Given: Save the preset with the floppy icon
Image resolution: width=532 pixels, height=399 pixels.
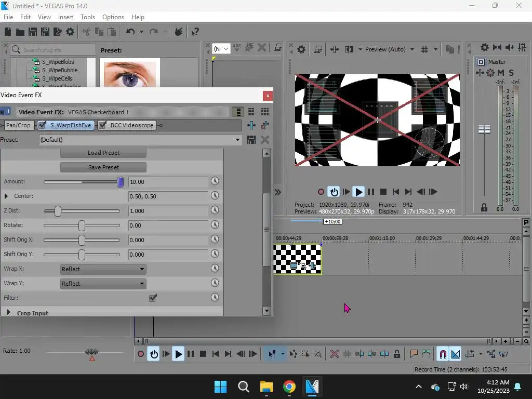Looking at the screenshot, I should (x=251, y=140).
